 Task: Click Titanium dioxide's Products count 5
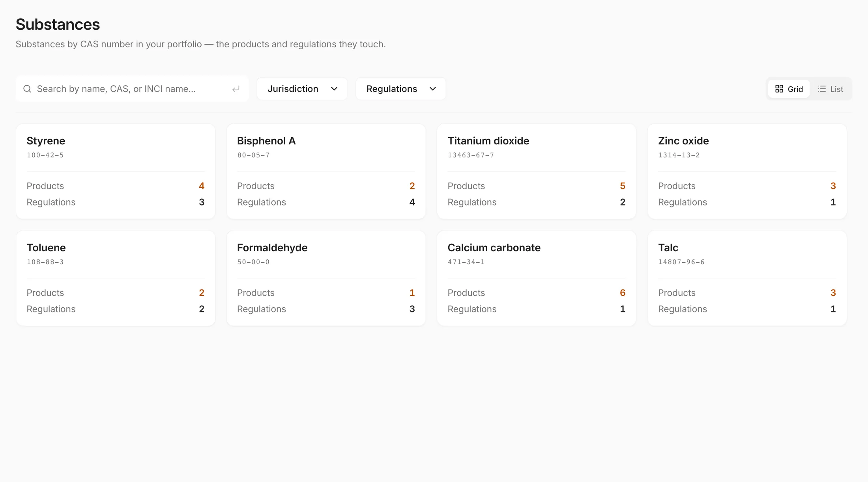pos(623,186)
